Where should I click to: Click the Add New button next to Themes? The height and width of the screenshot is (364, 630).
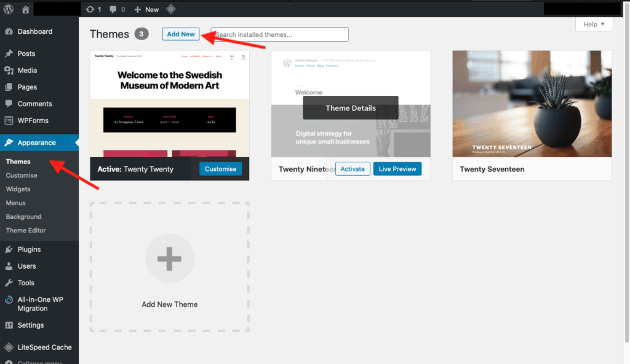click(181, 34)
